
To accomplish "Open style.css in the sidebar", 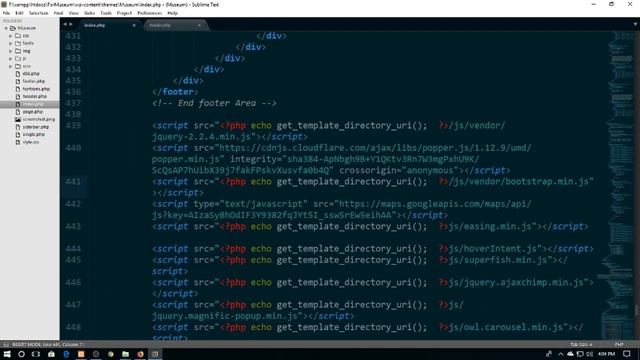I will click(31, 142).
